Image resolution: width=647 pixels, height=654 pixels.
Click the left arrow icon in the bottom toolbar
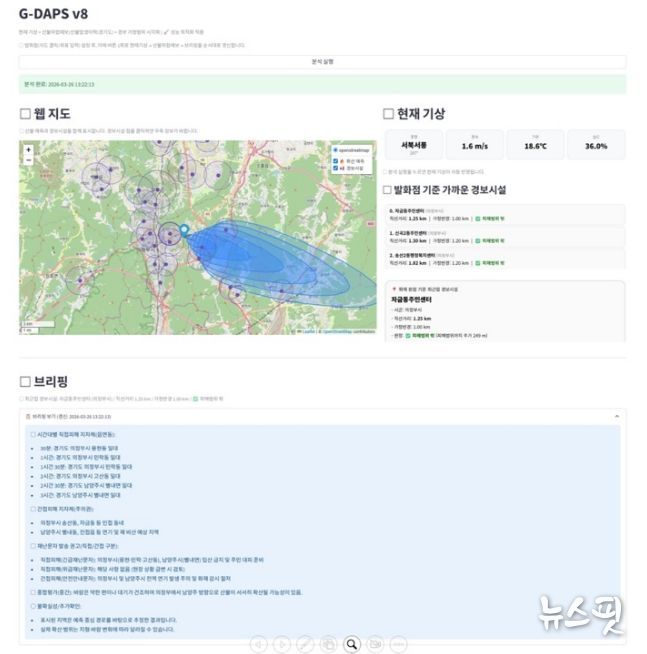[259, 644]
